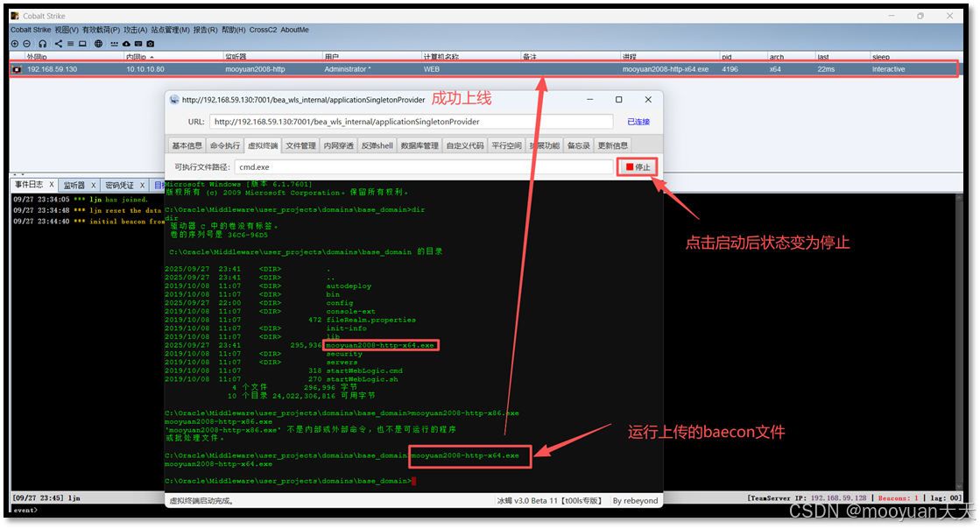980x529 pixels.
Task: Open the 反弹shell tab
Action: [377, 145]
